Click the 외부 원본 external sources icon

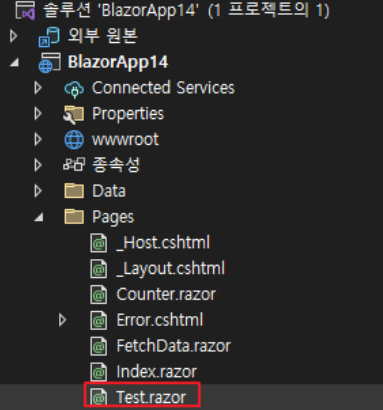coord(49,36)
